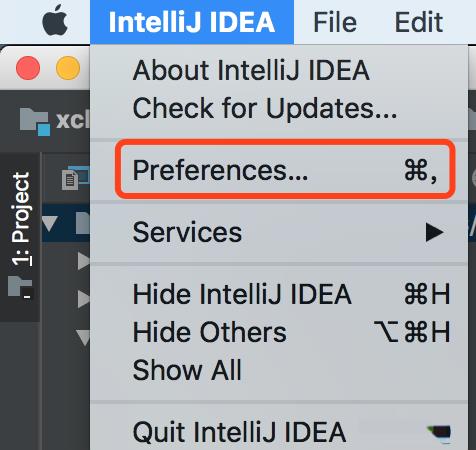Choose Quit IntelliJ IDEA
Screen dimensions: 476x450
tap(279, 432)
